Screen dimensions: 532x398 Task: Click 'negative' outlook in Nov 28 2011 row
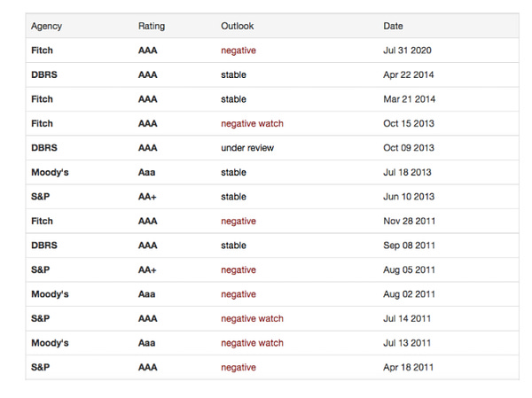[x=239, y=222]
